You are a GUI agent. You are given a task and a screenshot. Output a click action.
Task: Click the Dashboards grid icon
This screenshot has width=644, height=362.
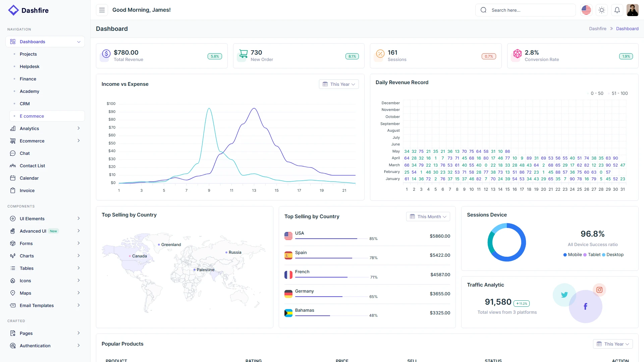coord(13,42)
